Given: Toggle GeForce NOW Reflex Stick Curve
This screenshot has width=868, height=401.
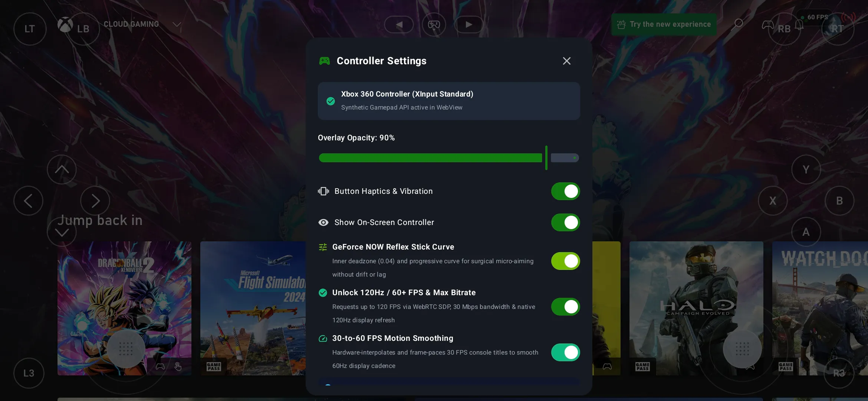Looking at the screenshot, I should (x=565, y=261).
